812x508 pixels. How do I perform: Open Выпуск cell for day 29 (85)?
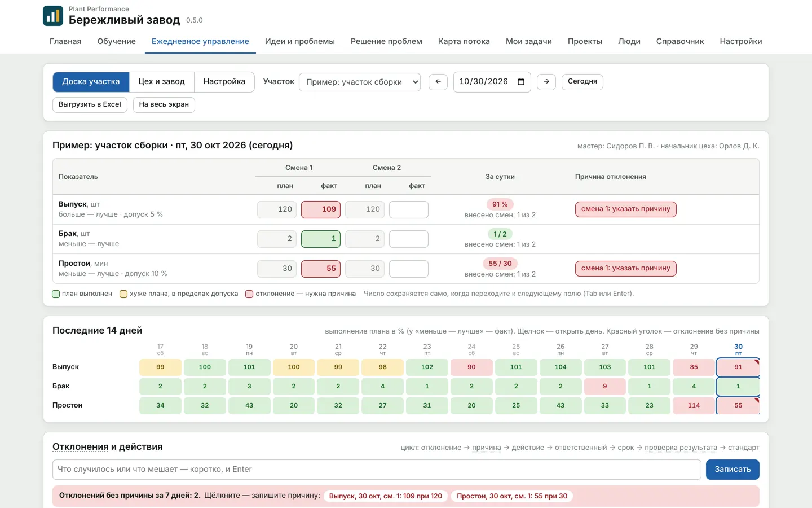pyautogui.click(x=694, y=367)
